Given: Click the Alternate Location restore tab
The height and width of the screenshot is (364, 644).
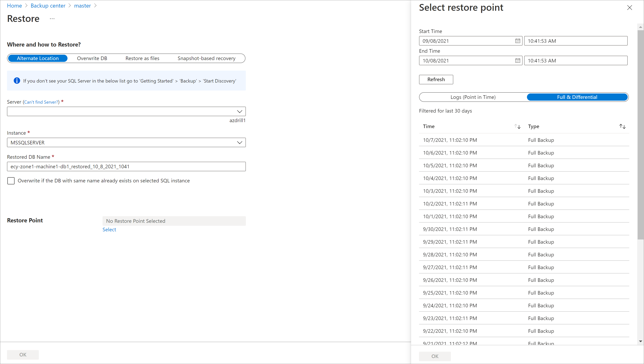Looking at the screenshot, I should tap(38, 58).
